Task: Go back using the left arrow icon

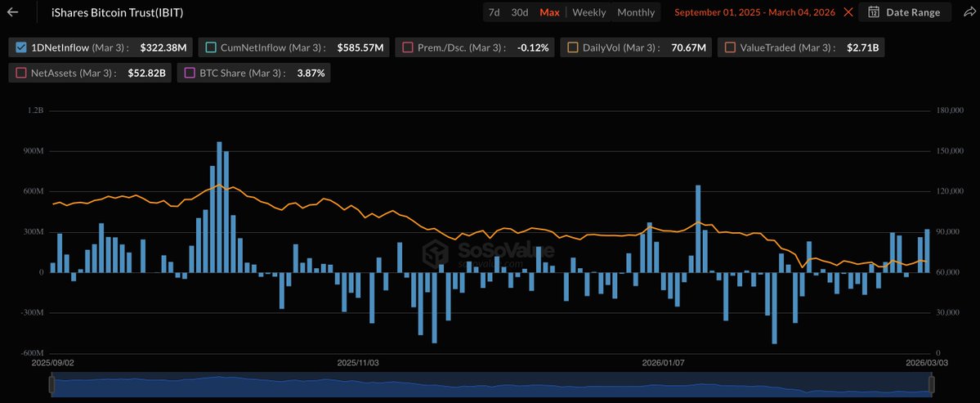Action: 12,12
